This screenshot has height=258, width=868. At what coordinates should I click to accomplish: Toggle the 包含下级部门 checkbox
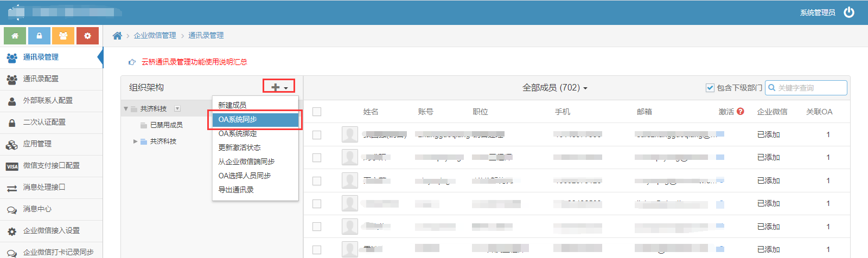click(710, 88)
